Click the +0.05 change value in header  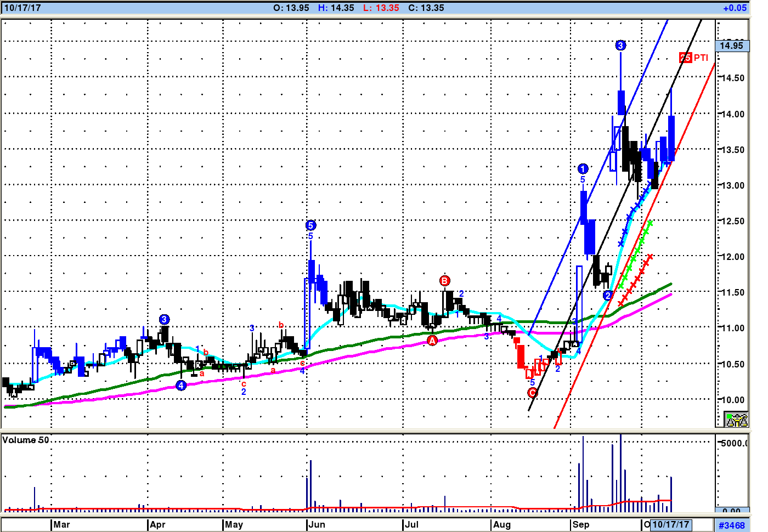click(735, 8)
